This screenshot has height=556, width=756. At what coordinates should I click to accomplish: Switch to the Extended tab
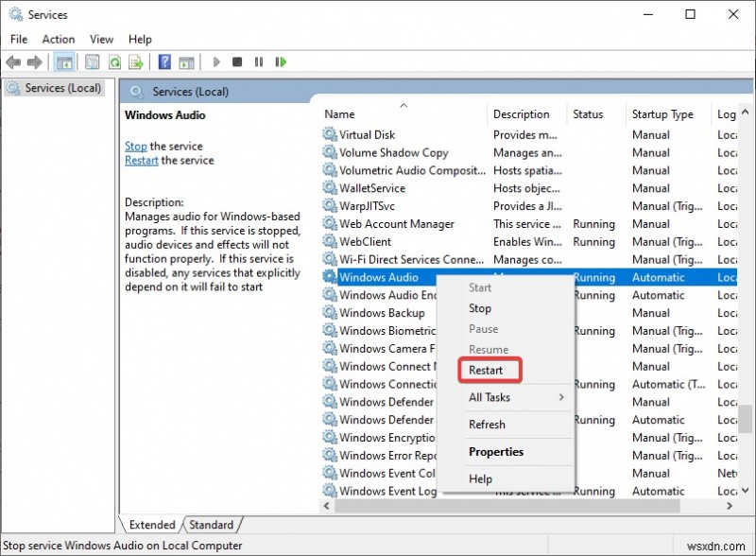pyautogui.click(x=151, y=525)
